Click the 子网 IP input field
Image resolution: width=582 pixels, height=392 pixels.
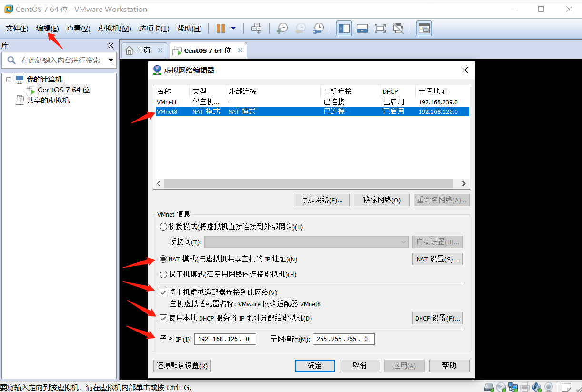point(225,339)
